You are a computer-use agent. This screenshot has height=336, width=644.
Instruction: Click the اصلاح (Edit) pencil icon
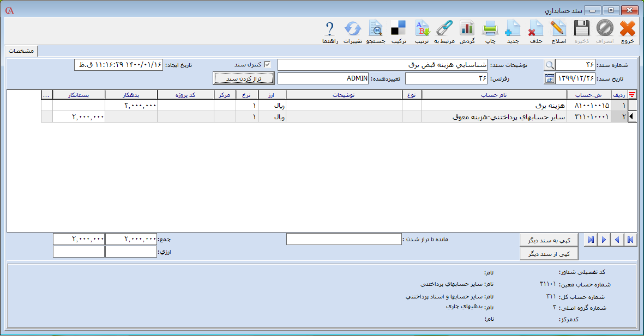(x=558, y=28)
